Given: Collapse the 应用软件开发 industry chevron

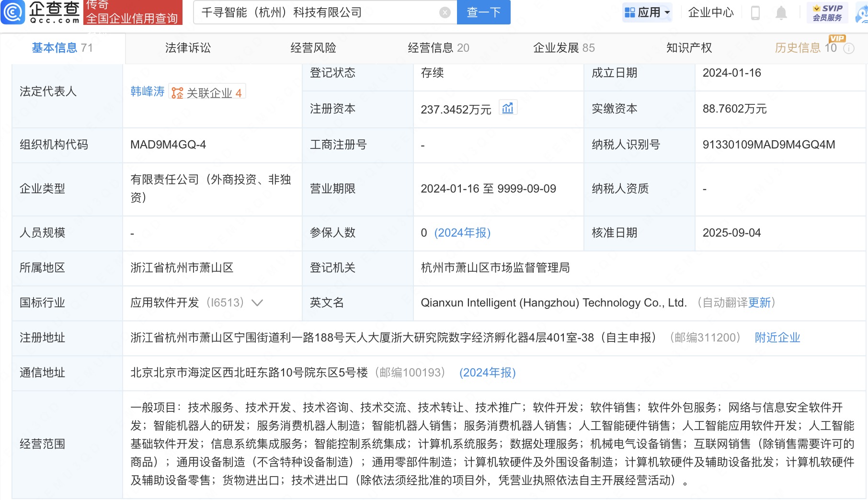Looking at the screenshot, I should coord(257,303).
